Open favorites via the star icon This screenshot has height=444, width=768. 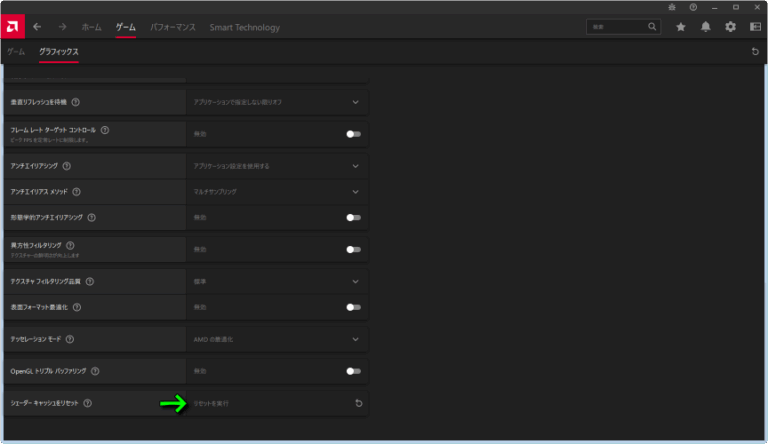(681, 27)
